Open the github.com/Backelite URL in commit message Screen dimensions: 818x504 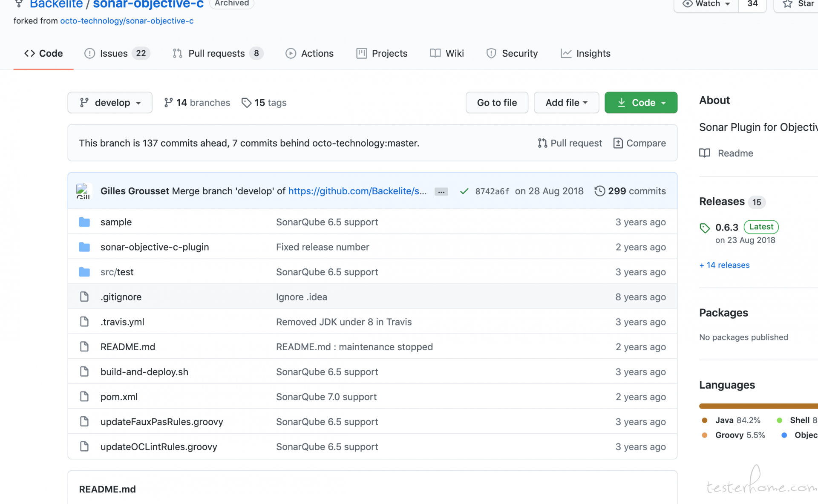[x=357, y=191]
